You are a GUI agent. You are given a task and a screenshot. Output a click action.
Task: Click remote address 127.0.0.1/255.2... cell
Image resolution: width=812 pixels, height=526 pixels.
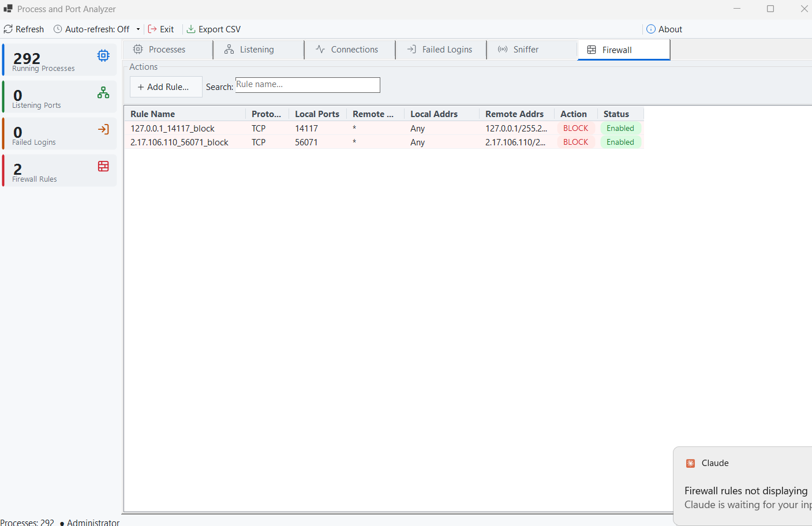516,129
